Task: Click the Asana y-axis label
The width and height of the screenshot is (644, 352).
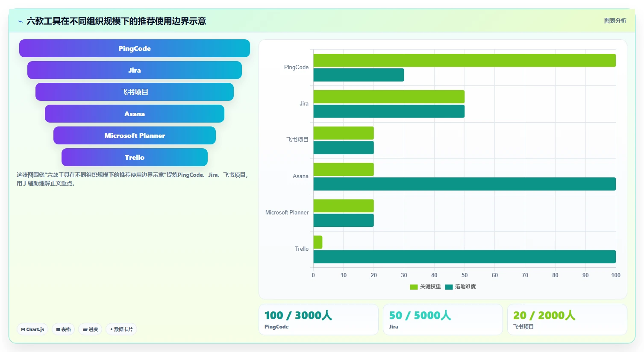Action: coord(300,176)
